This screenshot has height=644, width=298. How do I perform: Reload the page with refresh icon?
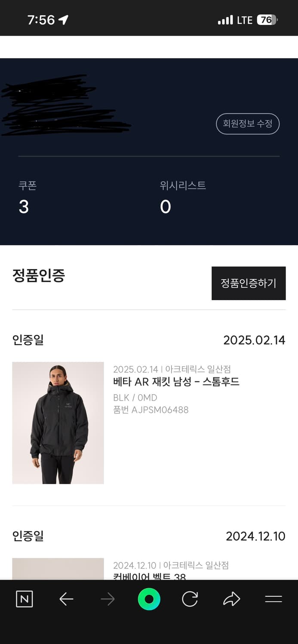tap(190, 599)
